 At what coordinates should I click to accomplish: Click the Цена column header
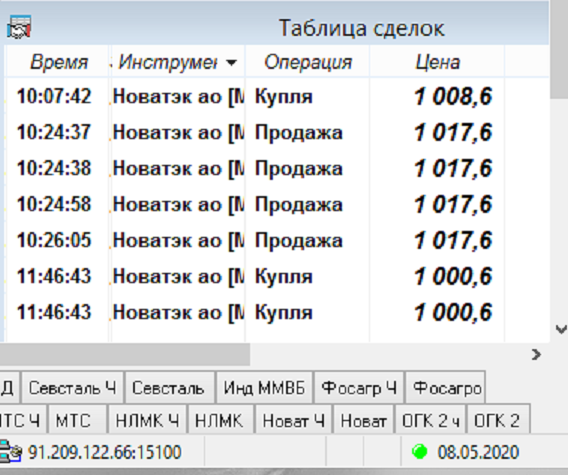pos(437,62)
